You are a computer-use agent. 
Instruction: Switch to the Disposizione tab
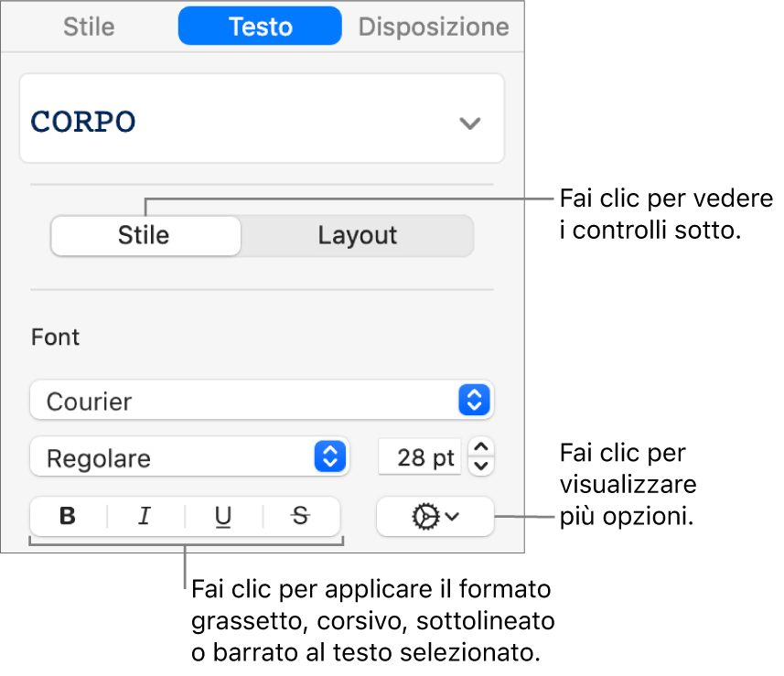[434, 27]
